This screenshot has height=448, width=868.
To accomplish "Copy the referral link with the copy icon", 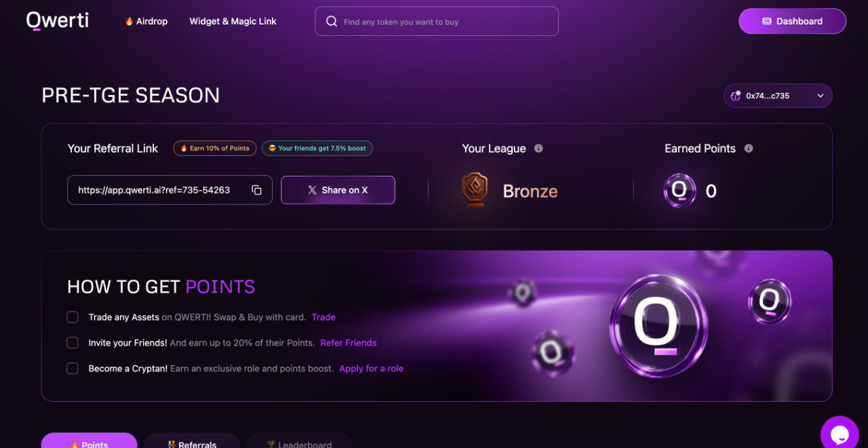I will click(x=256, y=190).
